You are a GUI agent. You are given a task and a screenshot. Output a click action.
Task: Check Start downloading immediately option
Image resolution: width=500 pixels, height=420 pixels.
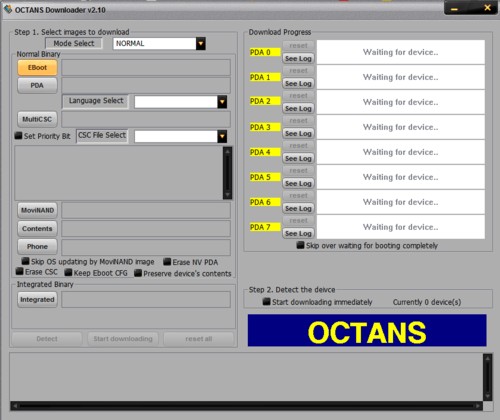266,302
